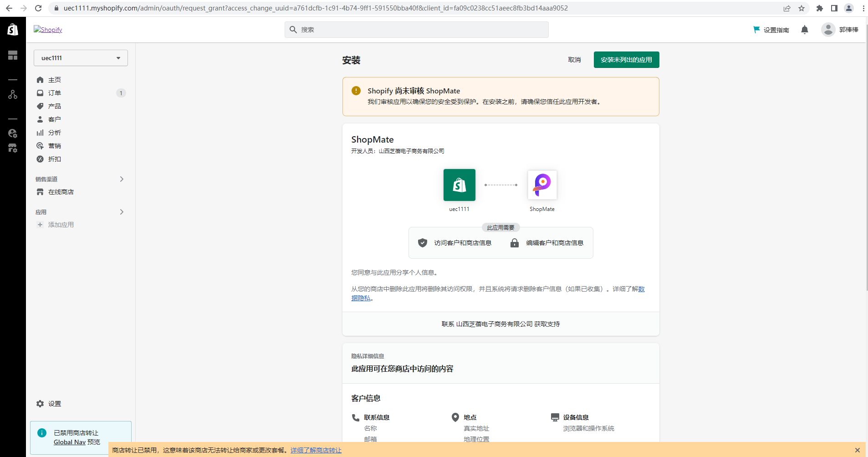Open 订单 in the sidebar
The image size is (868, 457).
[x=55, y=93]
